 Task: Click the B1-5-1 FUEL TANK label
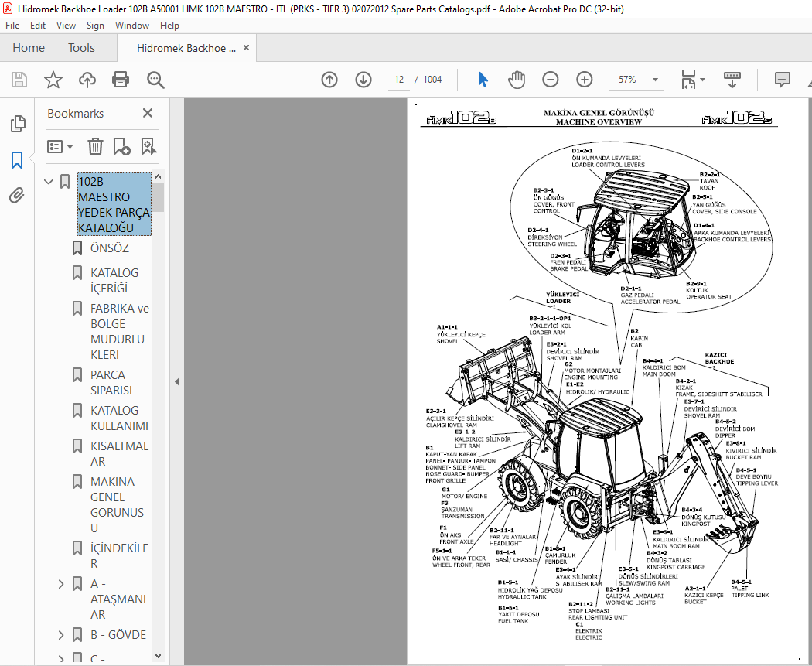point(518,614)
